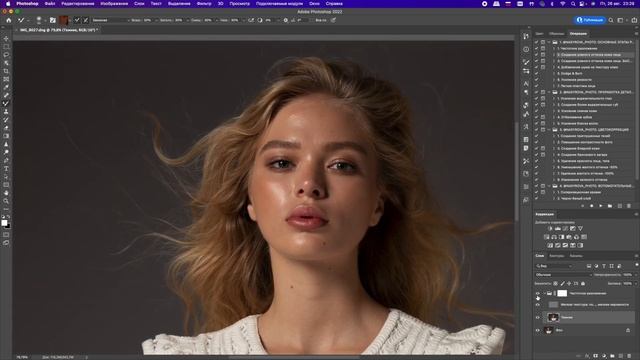Click the search icon beside Share button
The height and width of the screenshot is (360, 640).
pyautogui.click(x=611, y=20)
